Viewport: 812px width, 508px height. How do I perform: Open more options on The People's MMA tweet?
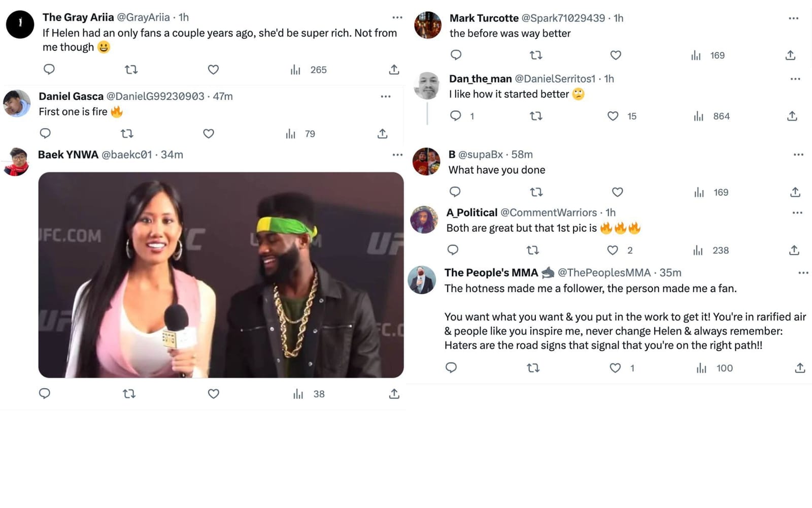pyautogui.click(x=803, y=273)
